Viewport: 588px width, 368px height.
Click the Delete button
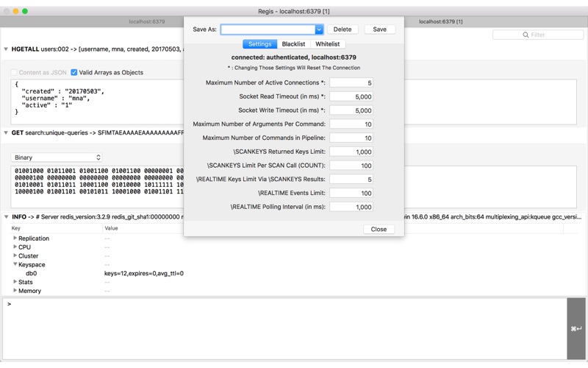343,29
